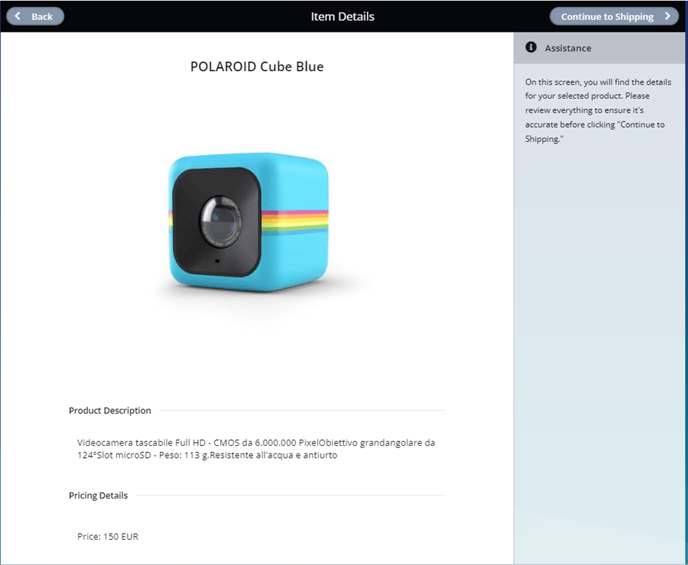Image resolution: width=688 pixels, height=565 pixels.
Task: Click the right chevron on Continue to Shipping
Action: (x=667, y=16)
